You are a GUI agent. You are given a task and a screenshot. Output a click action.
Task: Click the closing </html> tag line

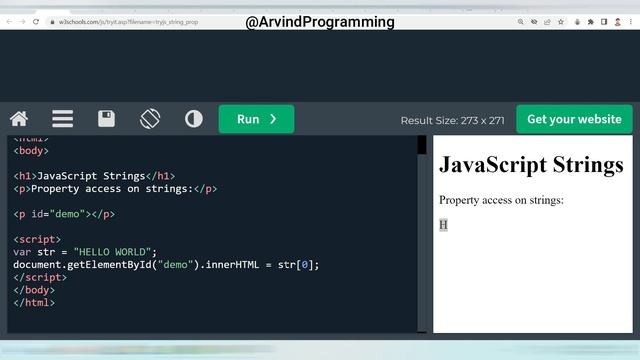click(34, 302)
